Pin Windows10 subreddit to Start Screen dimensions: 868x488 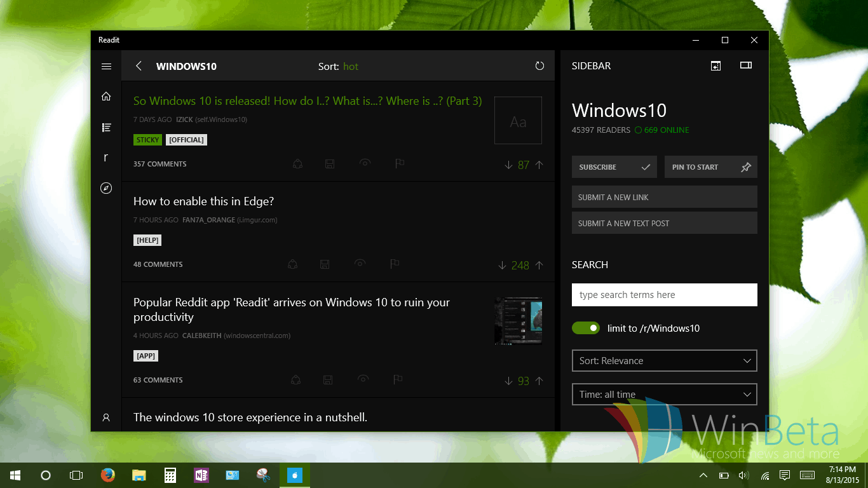(711, 167)
